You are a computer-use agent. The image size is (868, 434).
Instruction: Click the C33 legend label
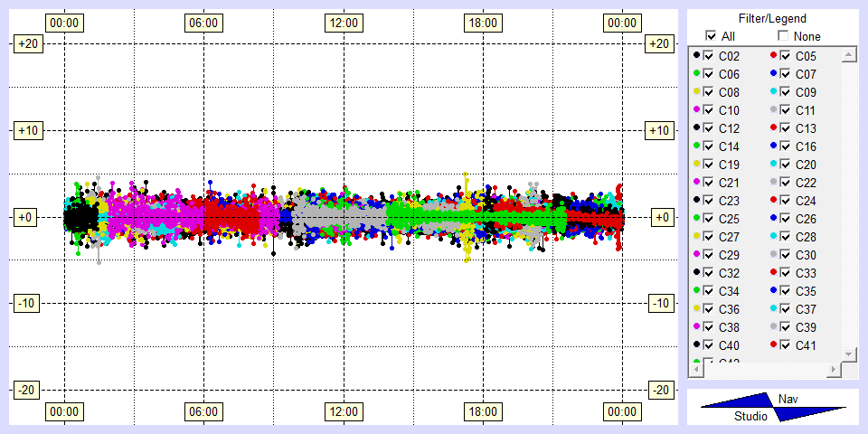[x=806, y=273]
